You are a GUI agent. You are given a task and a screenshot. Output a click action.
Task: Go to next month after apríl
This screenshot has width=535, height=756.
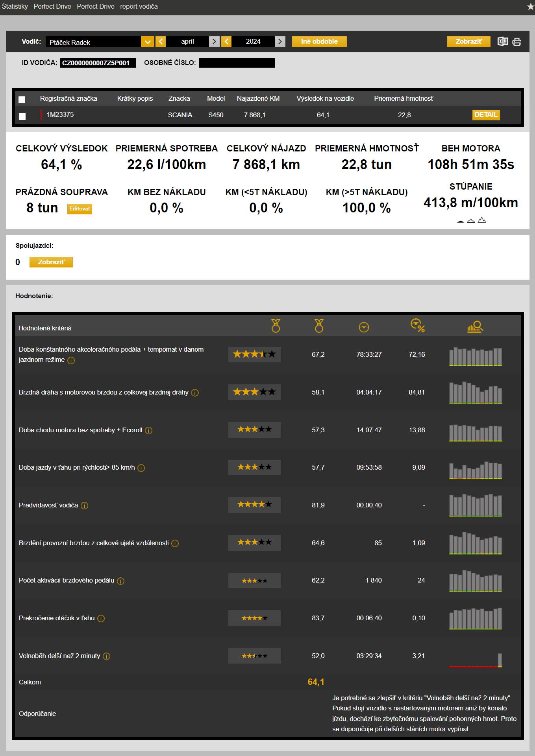[214, 42]
